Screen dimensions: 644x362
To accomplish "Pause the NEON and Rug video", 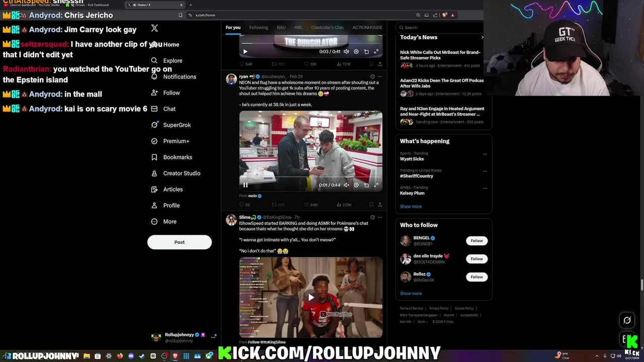I will pos(246,185).
